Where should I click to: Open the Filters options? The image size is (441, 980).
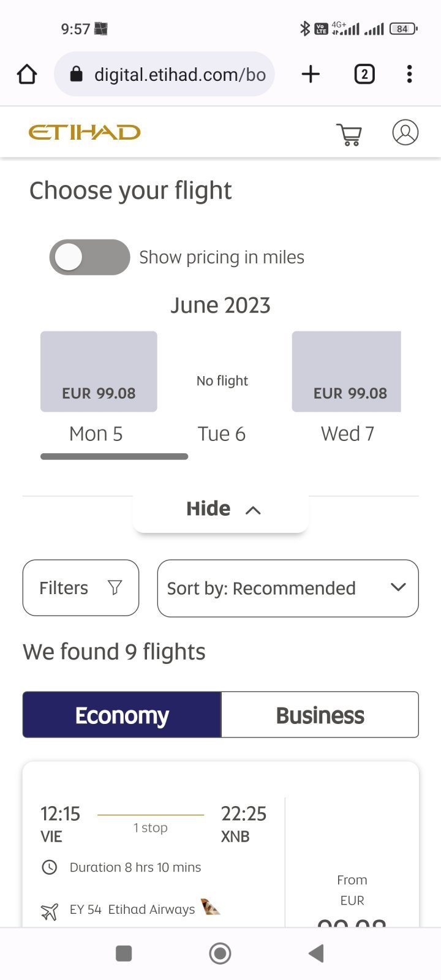(81, 588)
